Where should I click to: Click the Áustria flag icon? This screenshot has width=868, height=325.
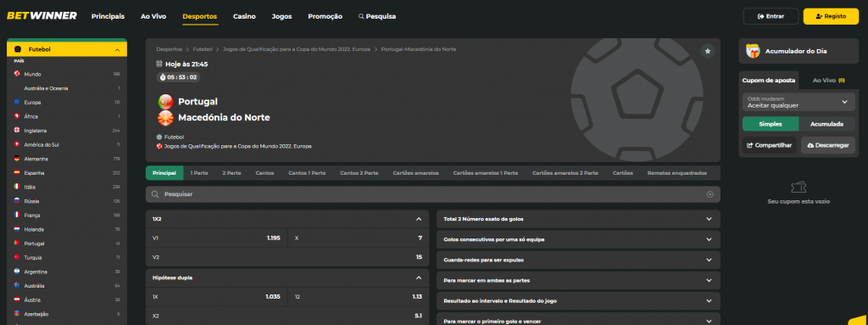17,300
